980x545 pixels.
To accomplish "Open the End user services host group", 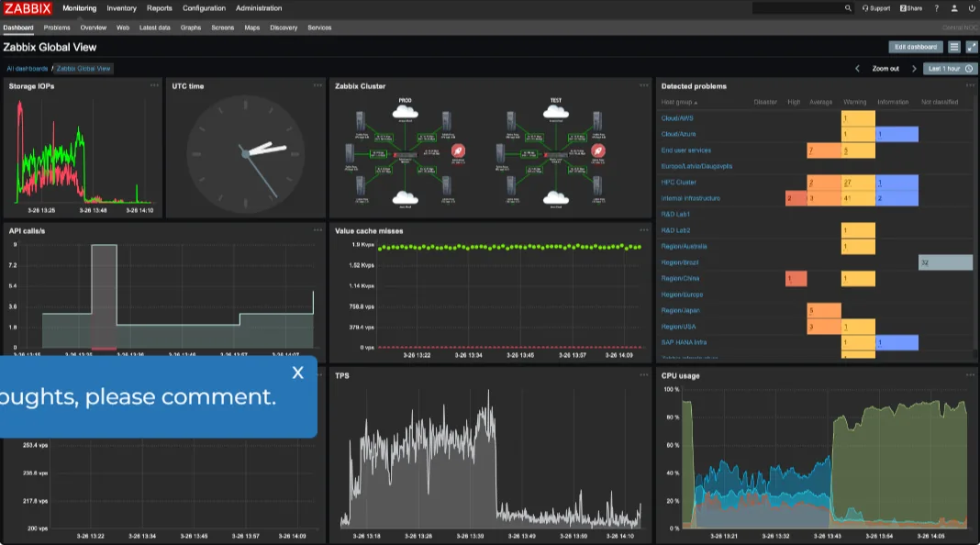I will [685, 150].
